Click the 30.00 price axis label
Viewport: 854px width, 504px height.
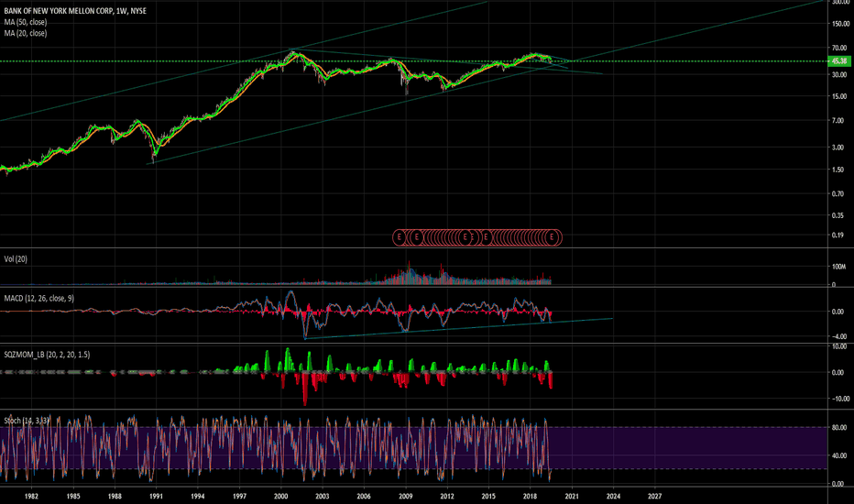tap(839, 74)
